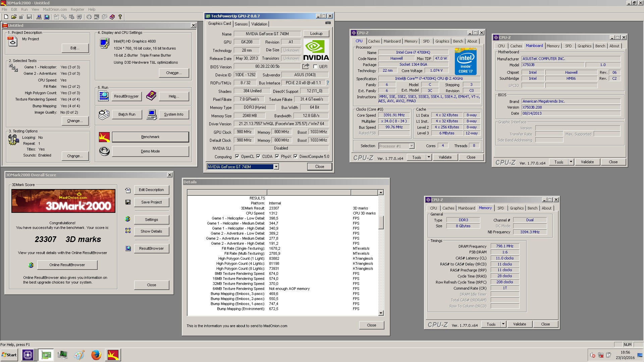The width and height of the screenshot is (644, 362).
Task: Click the Benchmark button
Action: point(150,137)
